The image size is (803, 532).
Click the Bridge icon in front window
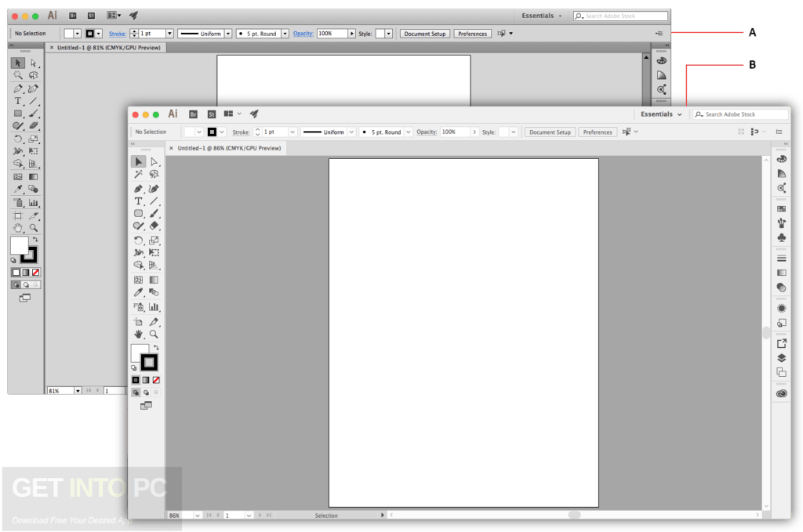pyautogui.click(x=193, y=114)
